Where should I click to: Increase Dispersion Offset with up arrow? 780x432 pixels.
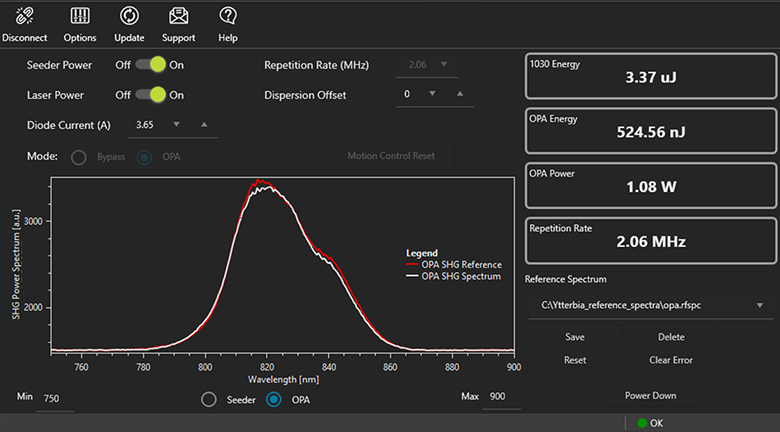[x=459, y=95]
